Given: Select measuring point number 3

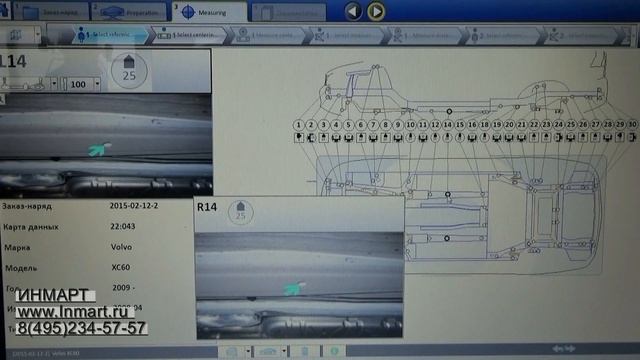Looking at the screenshot, I should [324, 125].
